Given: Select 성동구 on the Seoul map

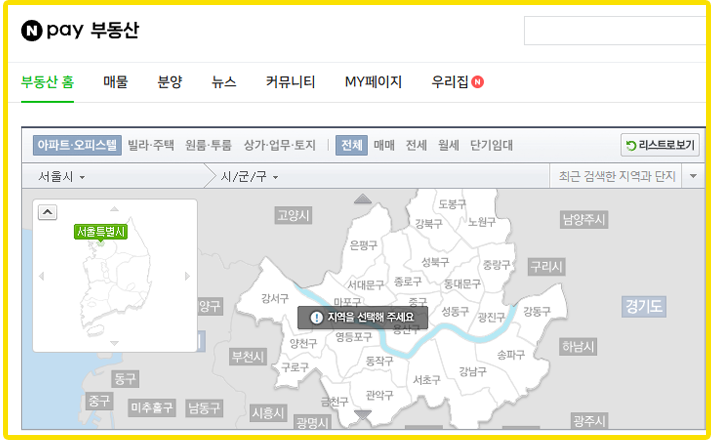Looking at the screenshot, I should [x=455, y=311].
